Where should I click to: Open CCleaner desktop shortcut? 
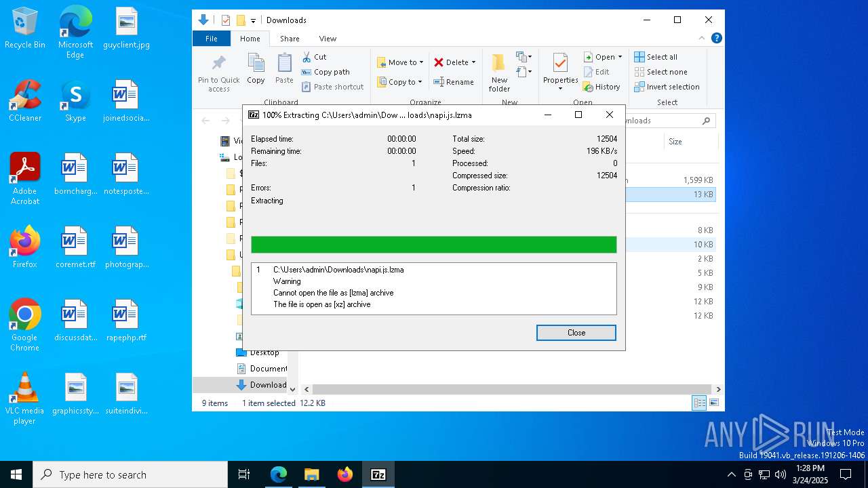tap(25, 101)
